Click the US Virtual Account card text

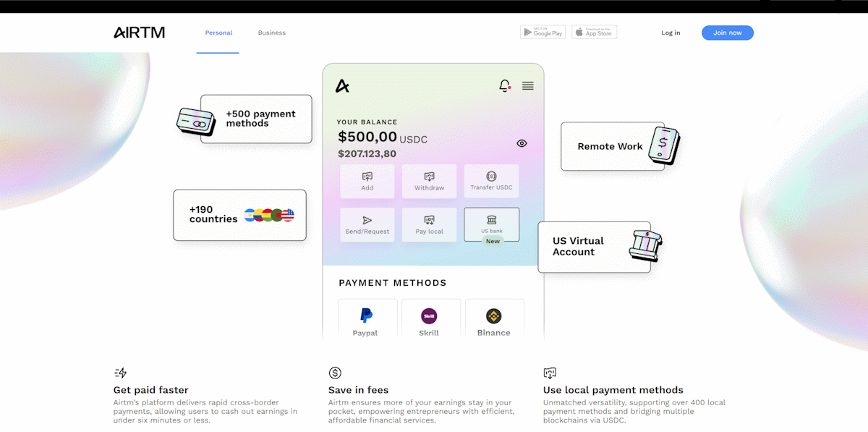click(578, 246)
